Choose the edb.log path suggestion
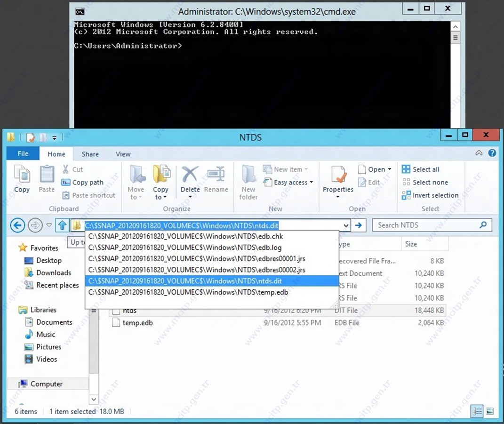 (212, 248)
